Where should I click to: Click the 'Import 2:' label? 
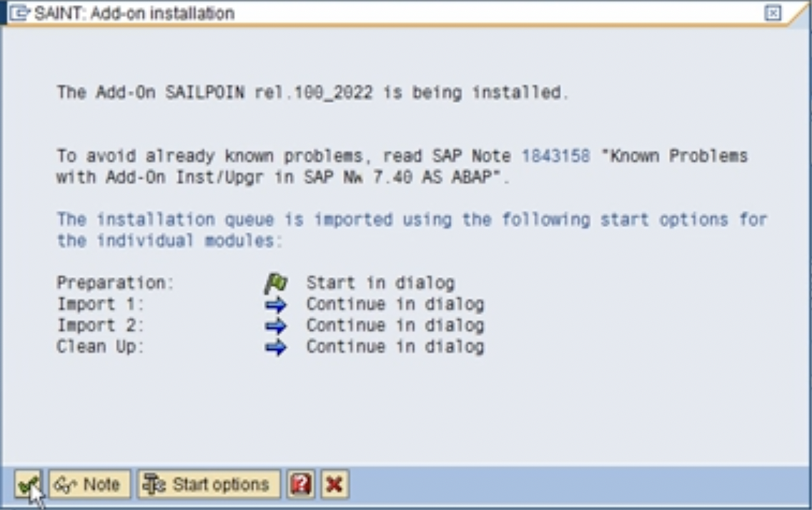(x=100, y=325)
